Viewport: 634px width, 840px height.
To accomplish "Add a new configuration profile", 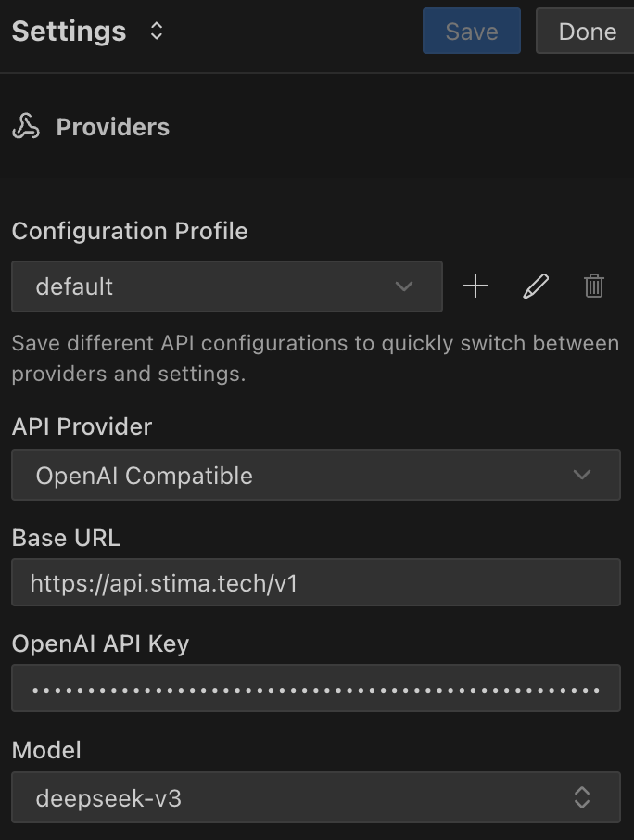I will (x=475, y=286).
